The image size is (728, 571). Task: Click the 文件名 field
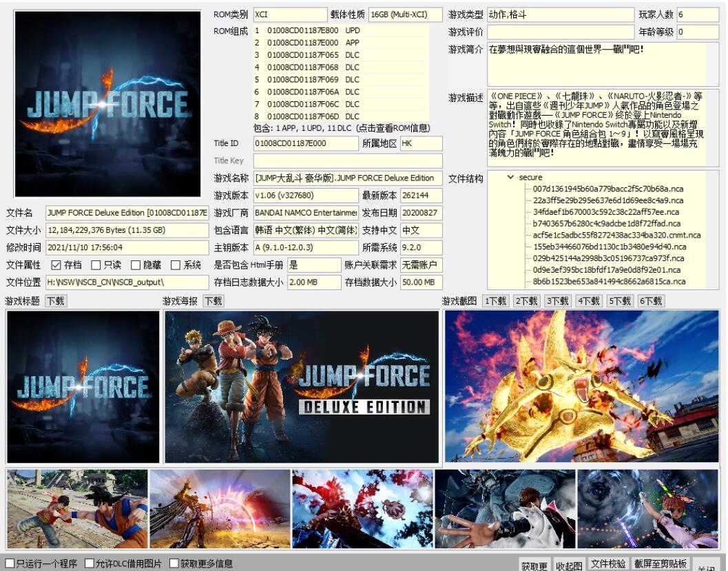127,213
